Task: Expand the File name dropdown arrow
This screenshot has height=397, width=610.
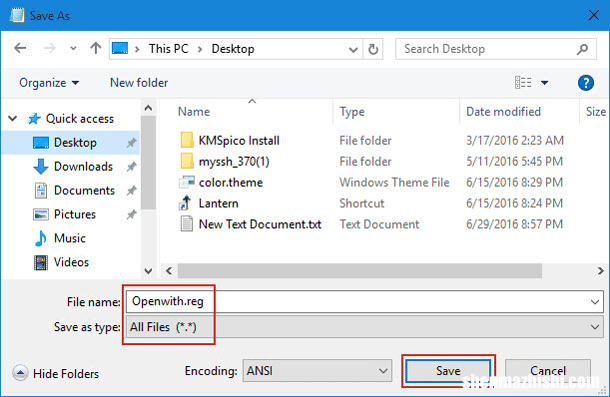Action: tap(594, 302)
